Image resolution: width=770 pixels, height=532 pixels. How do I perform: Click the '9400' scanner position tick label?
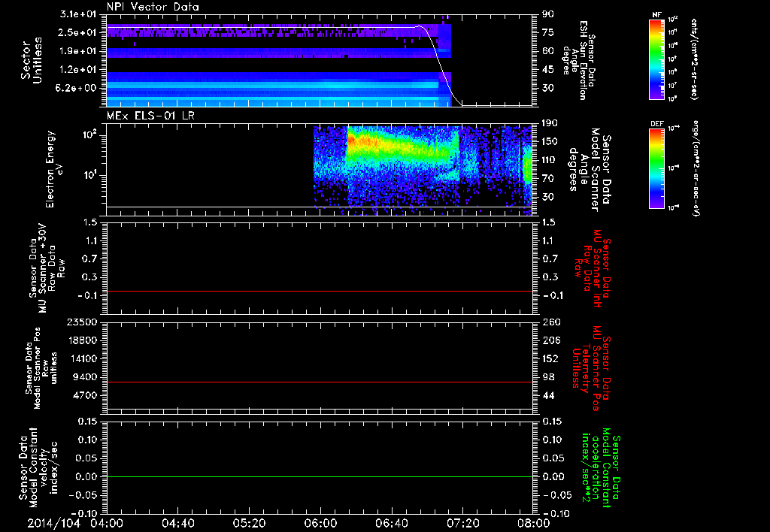point(85,377)
